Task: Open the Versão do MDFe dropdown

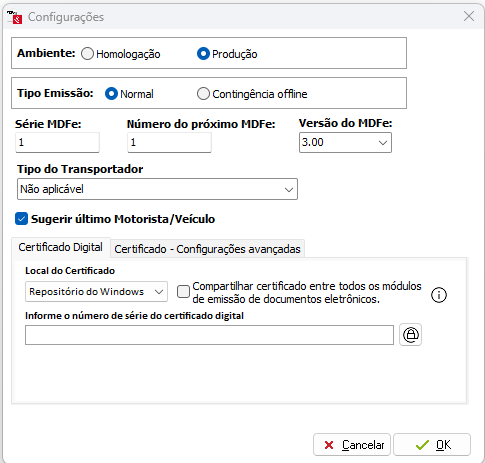Action: click(x=345, y=142)
